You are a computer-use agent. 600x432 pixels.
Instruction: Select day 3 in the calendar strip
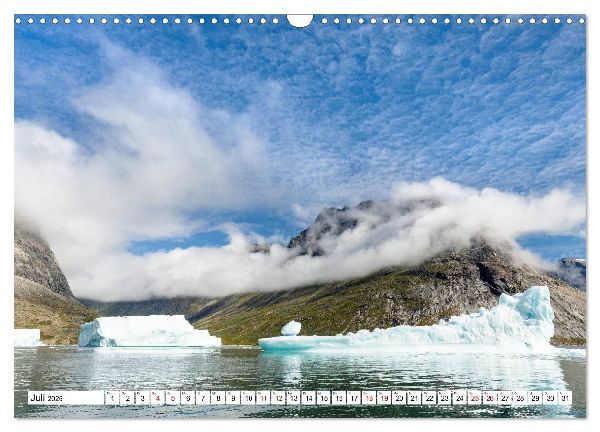(142, 398)
